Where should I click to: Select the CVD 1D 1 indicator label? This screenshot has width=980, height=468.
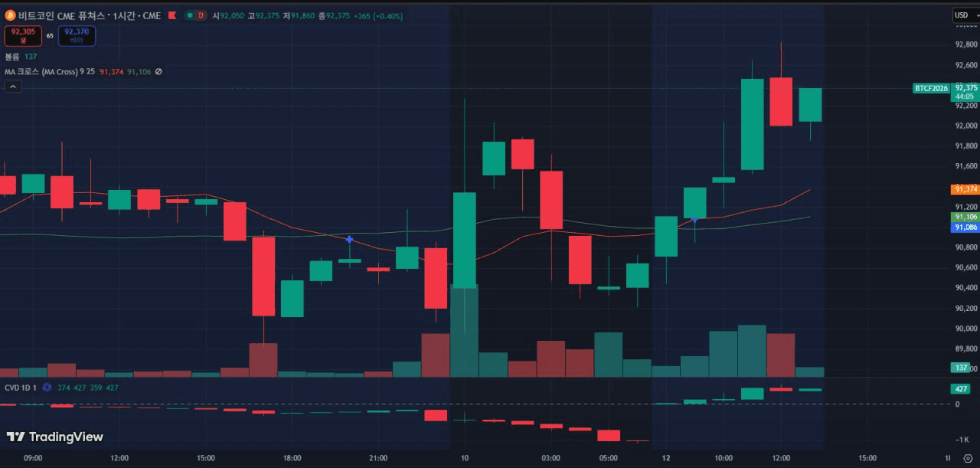click(x=21, y=388)
